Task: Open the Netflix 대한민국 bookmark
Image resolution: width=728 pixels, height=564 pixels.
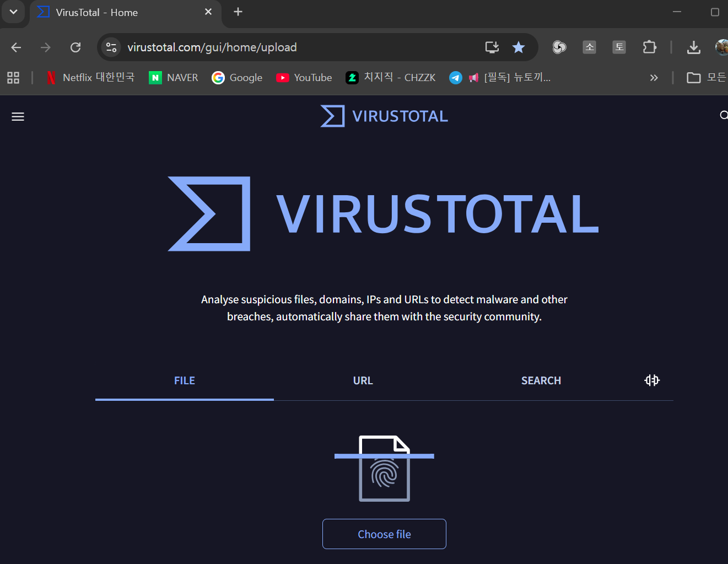Action: tap(90, 78)
